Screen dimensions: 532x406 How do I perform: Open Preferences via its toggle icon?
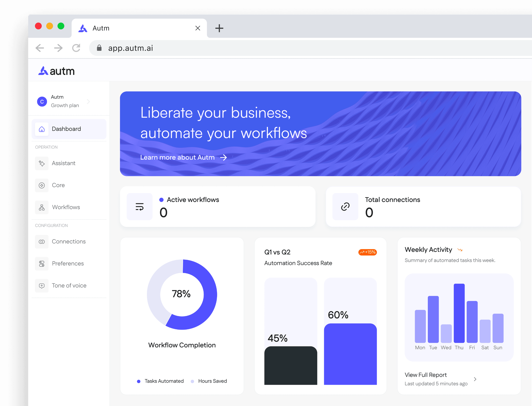pos(42,264)
